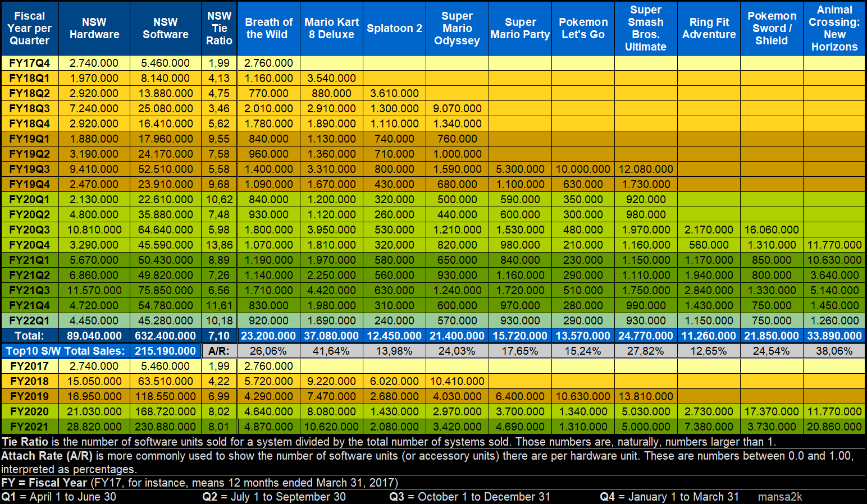The width and height of the screenshot is (867, 504).
Task: Select the Total: row label
Action: click(30, 336)
